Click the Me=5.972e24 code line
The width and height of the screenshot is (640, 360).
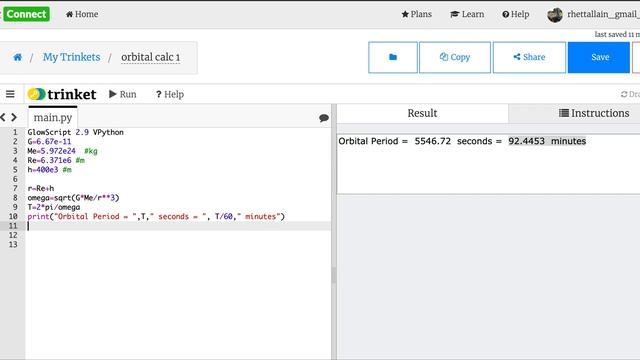tap(62, 151)
